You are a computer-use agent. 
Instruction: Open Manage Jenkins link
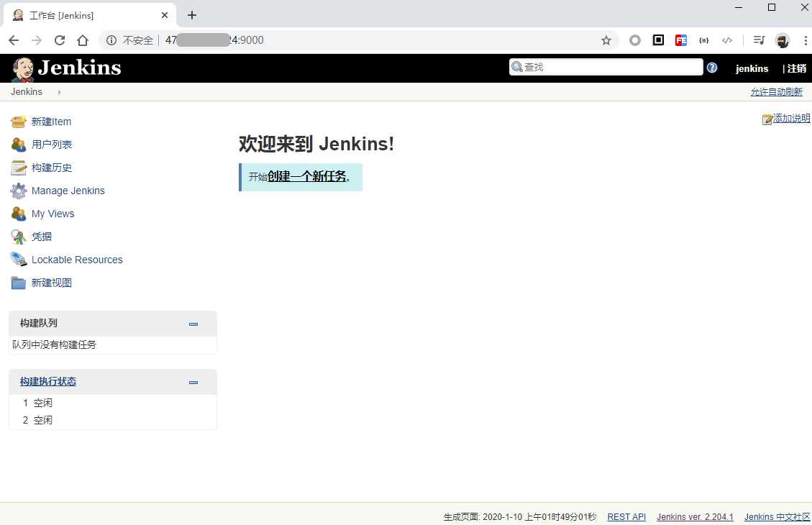[x=68, y=191]
